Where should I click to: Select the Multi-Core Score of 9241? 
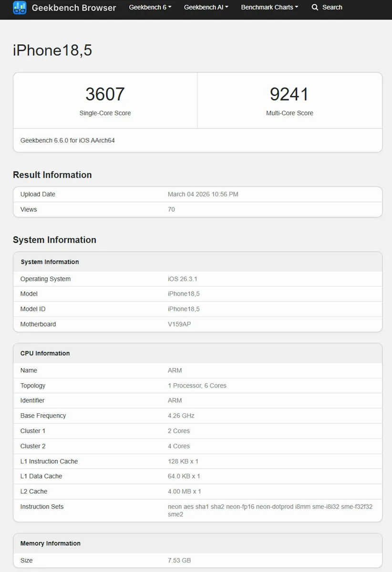289,94
